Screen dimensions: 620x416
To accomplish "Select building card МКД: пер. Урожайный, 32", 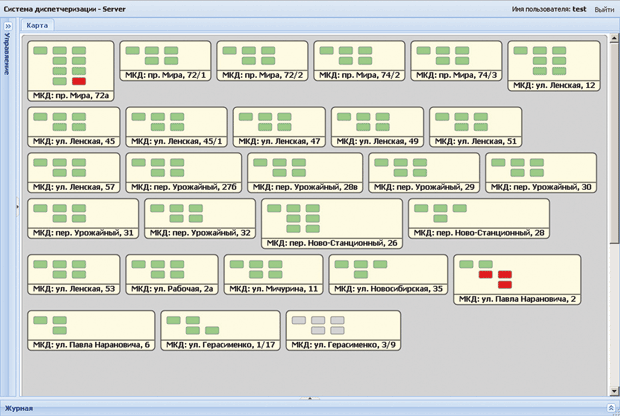I will (200, 219).
